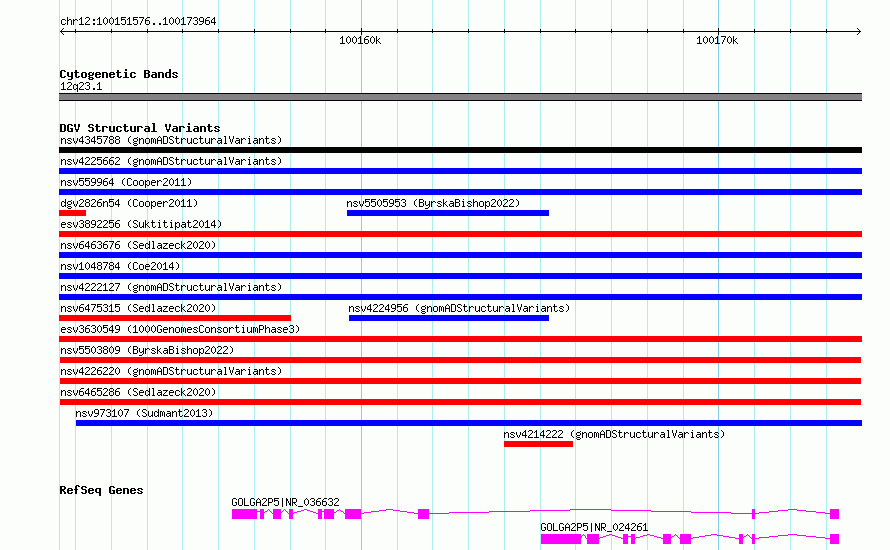890x550 pixels.
Task: Open the nsv6475315 (Sedlazeck2020) label
Action: [x=138, y=308]
